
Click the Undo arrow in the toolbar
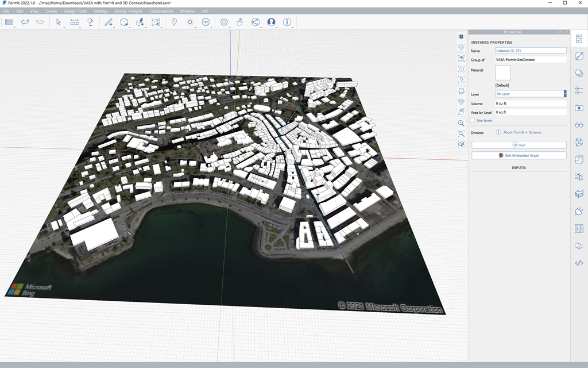point(25,22)
